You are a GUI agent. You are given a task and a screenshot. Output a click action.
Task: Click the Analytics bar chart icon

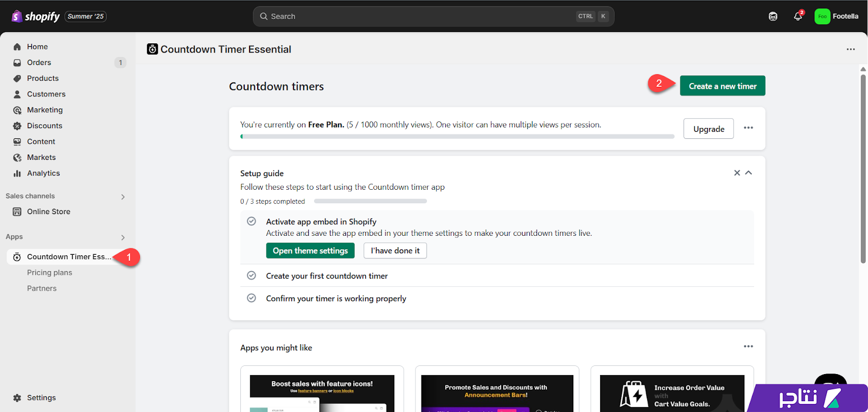pyautogui.click(x=17, y=173)
